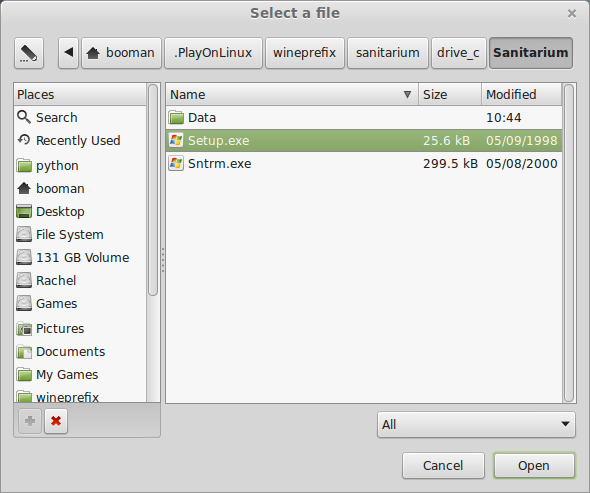Click the Setup.exe file name text
This screenshot has height=493, width=590.
pos(219,141)
